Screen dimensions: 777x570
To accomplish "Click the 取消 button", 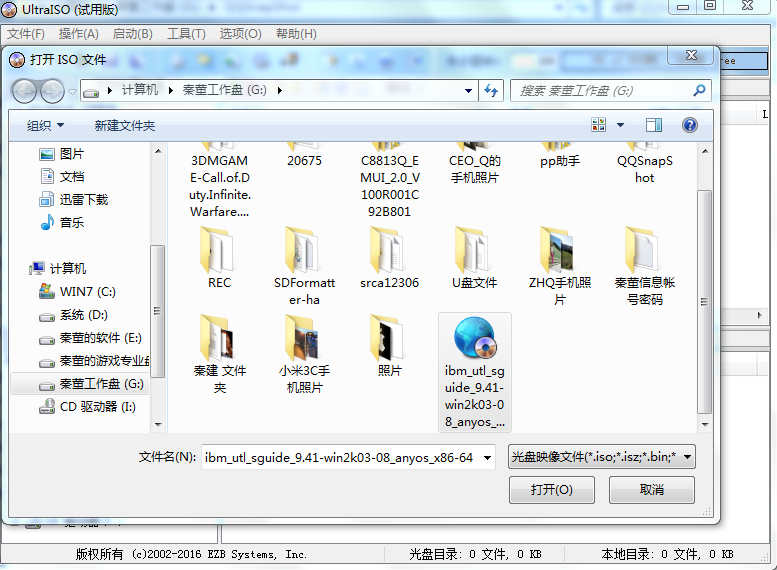I will [651, 490].
